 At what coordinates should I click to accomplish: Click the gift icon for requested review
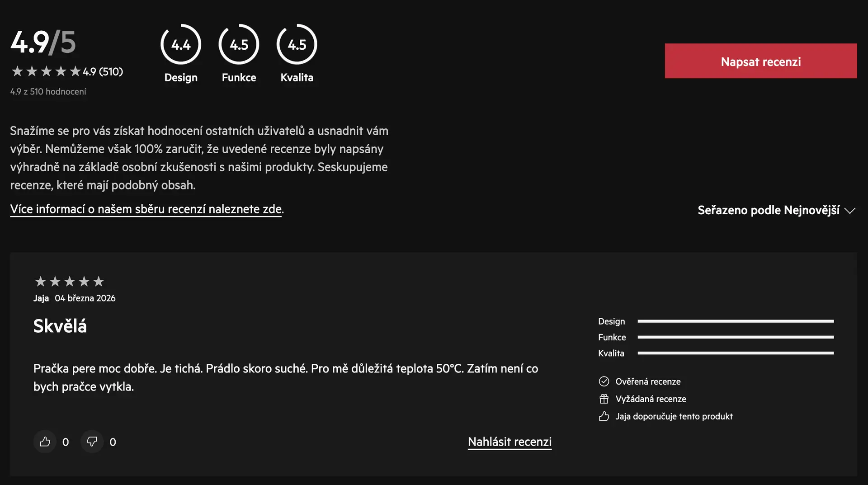point(604,399)
